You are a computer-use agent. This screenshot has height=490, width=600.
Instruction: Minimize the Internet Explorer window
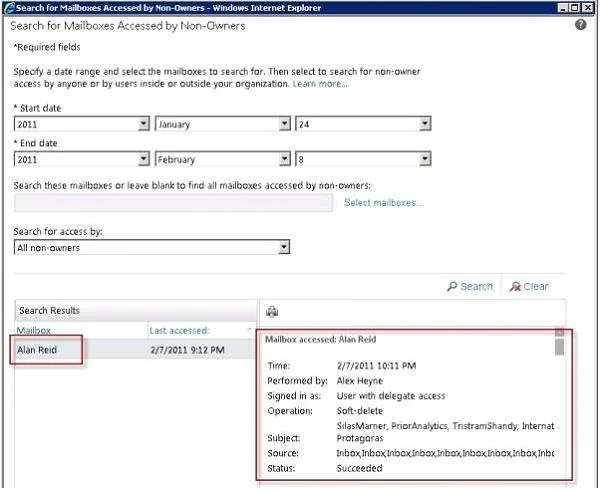(x=563, y=7)
